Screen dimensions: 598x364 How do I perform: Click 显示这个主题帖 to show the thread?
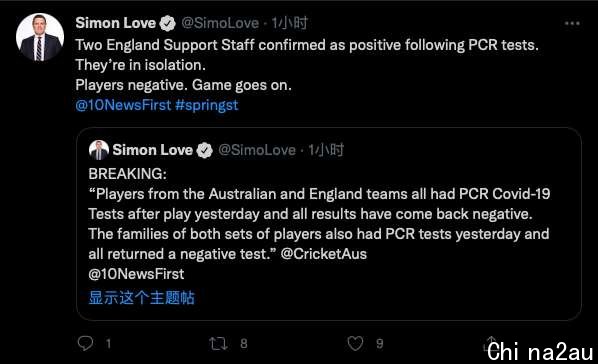coord(141,298)
